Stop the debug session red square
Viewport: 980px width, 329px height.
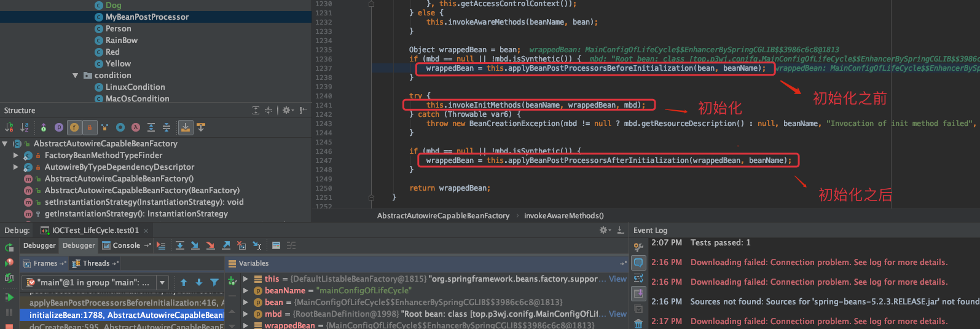(9, 326)
